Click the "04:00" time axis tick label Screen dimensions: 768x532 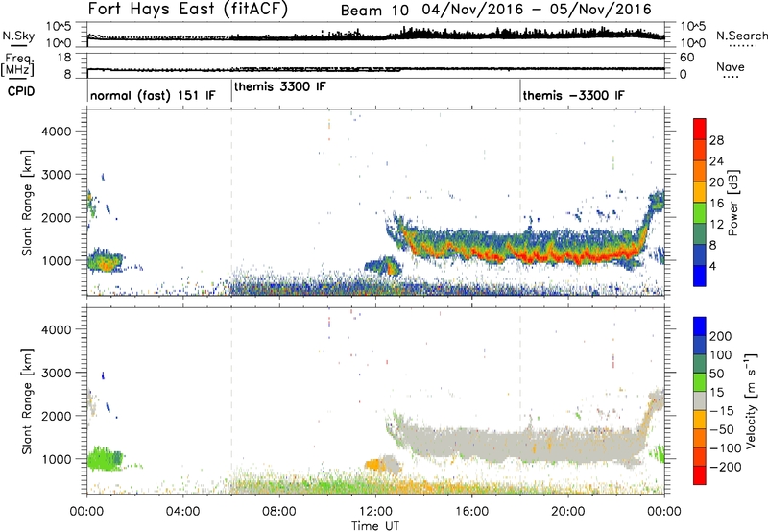tap(182, 512)
